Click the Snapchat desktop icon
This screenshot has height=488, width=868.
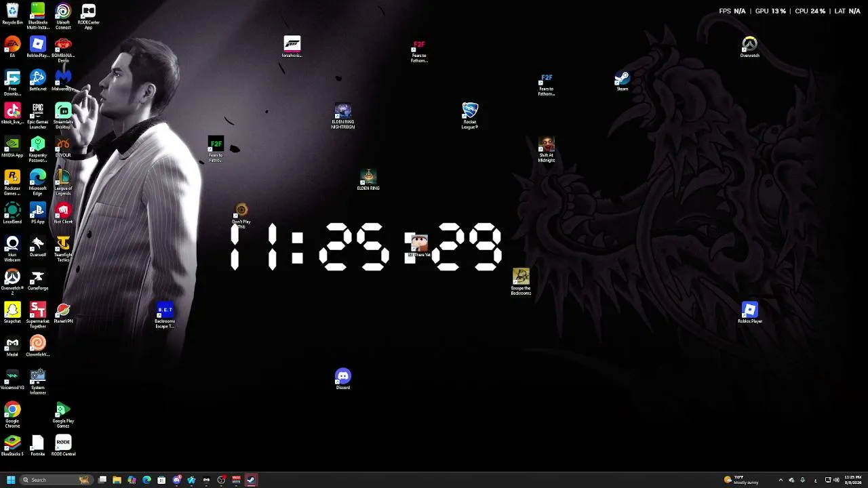[x=12, y=313]
